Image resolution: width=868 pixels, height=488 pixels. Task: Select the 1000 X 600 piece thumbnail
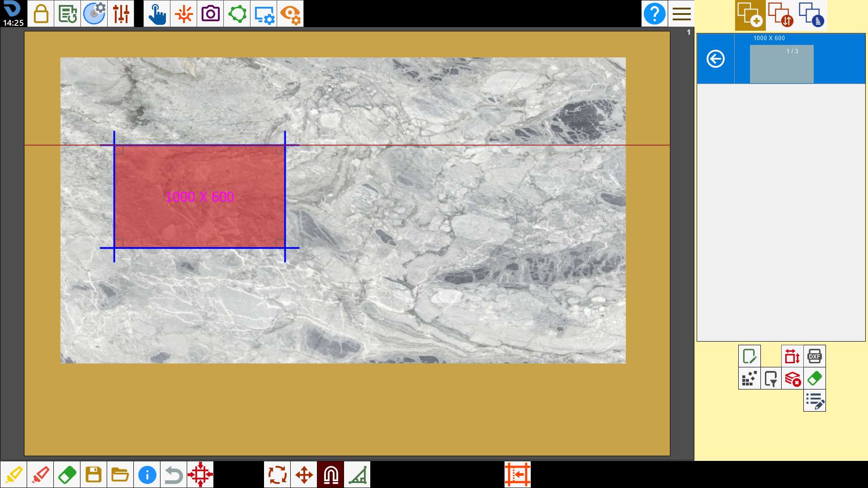(x=782, y=64)
